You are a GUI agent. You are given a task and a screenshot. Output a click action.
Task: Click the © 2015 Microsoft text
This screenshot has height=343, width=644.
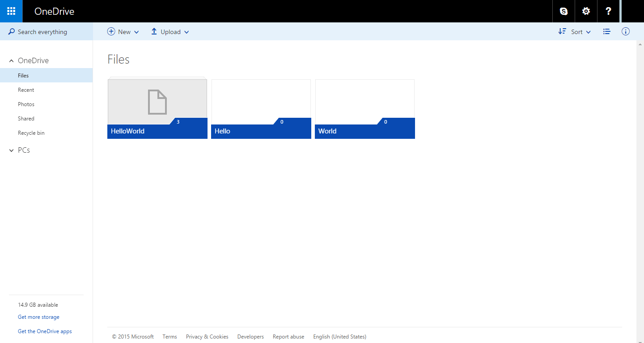click(x=133, y=337)
